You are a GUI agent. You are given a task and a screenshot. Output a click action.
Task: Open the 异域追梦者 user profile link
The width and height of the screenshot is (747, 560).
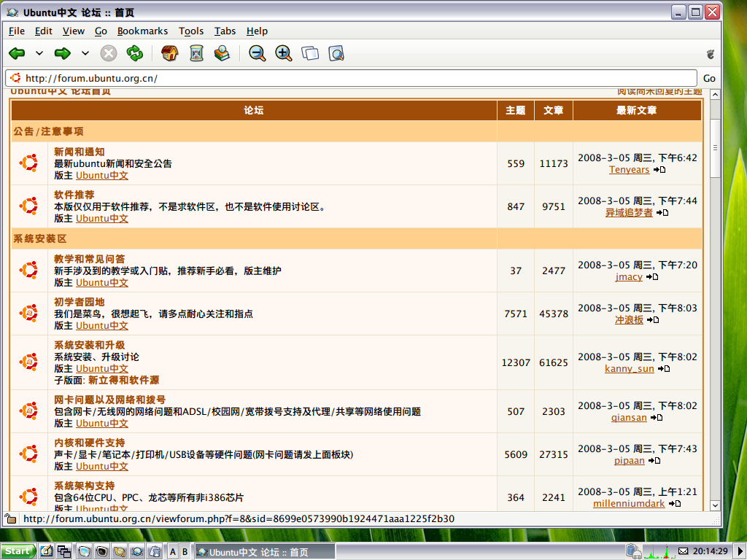(629, 212)
